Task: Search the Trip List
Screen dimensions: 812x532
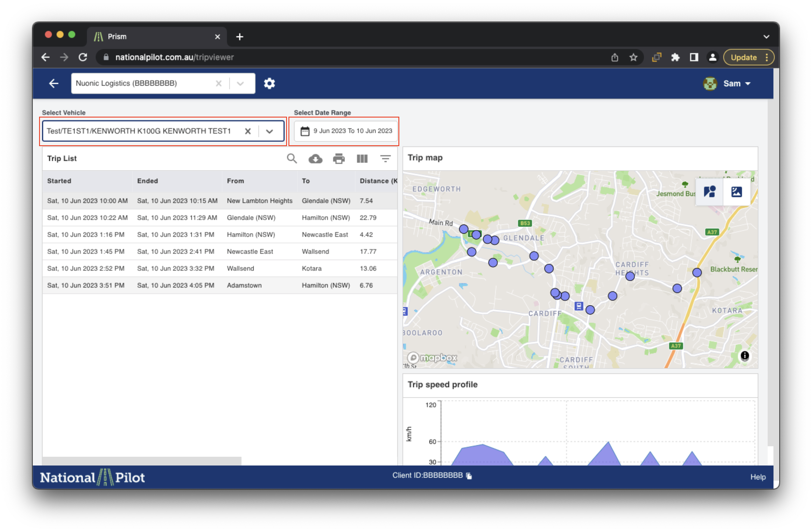Action: pos(292,159)
